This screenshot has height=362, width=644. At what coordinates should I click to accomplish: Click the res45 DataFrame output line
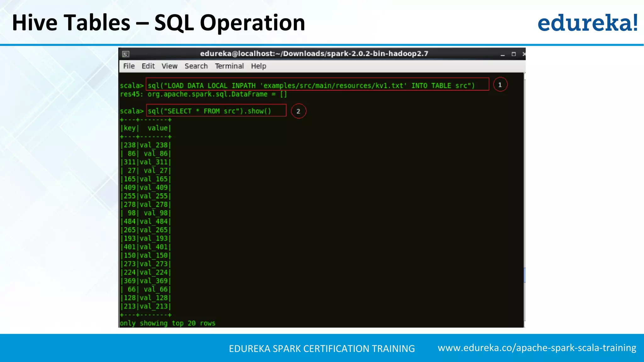203,94
